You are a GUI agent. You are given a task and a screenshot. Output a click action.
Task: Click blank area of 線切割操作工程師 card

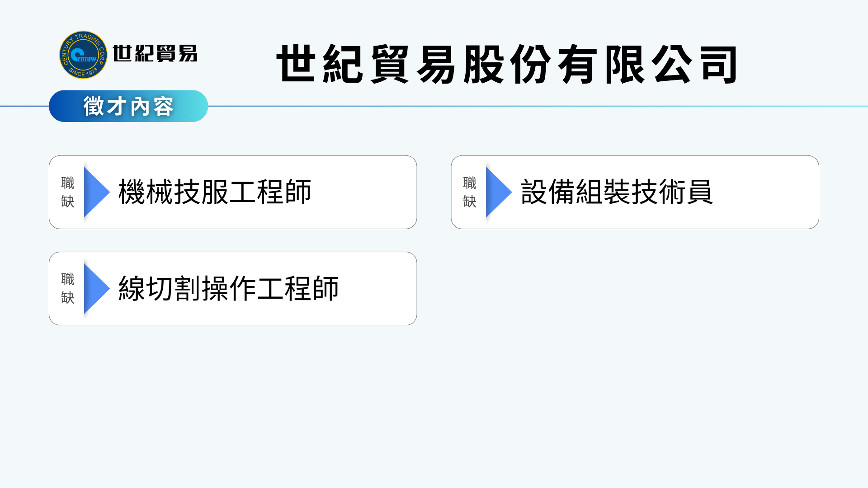(380, 288)
